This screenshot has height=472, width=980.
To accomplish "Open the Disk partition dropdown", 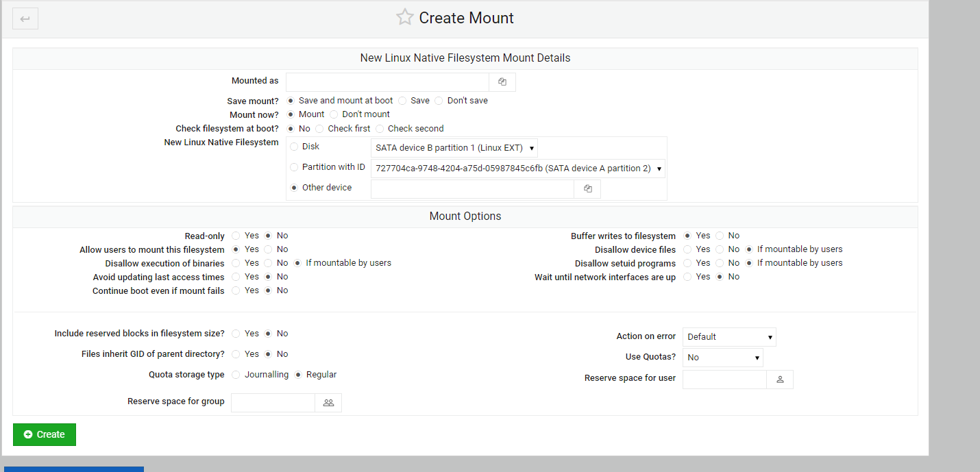I will 454,148.
